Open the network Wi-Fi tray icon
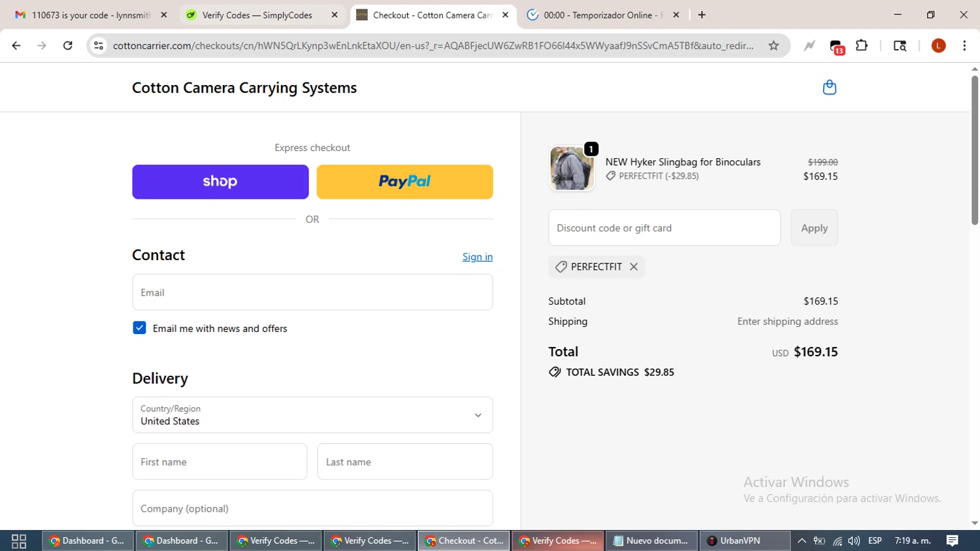 tap(837, 541)
